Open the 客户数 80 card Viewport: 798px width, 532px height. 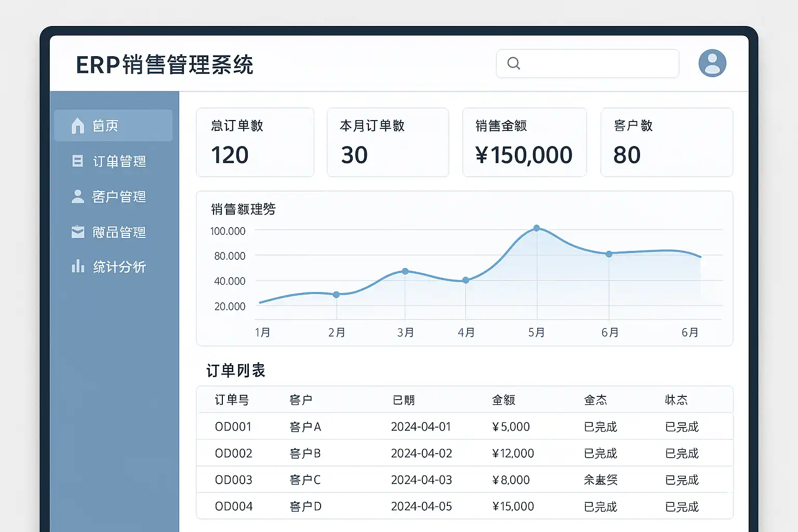point(666,142)
